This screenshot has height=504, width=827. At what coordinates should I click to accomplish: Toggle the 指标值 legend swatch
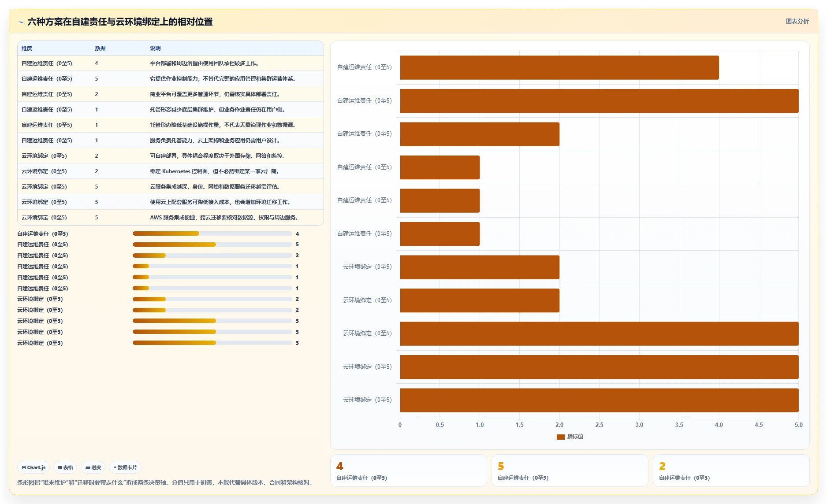[560, 437]
